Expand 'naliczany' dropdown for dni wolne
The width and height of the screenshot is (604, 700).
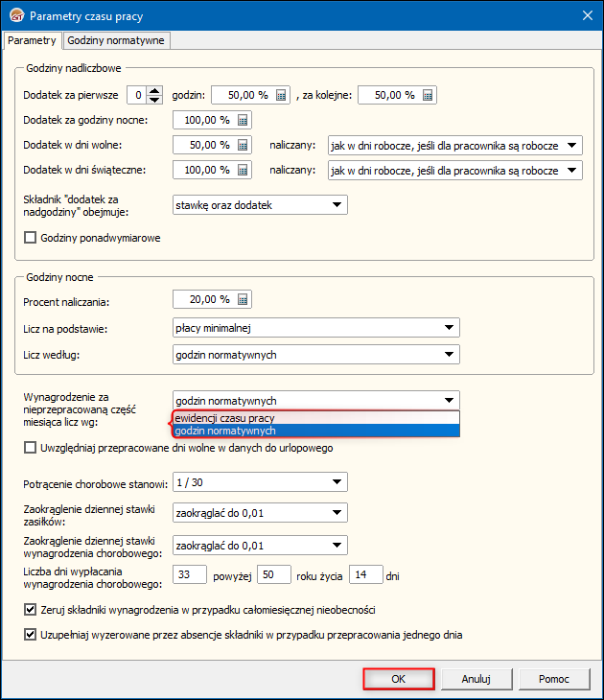571,146
